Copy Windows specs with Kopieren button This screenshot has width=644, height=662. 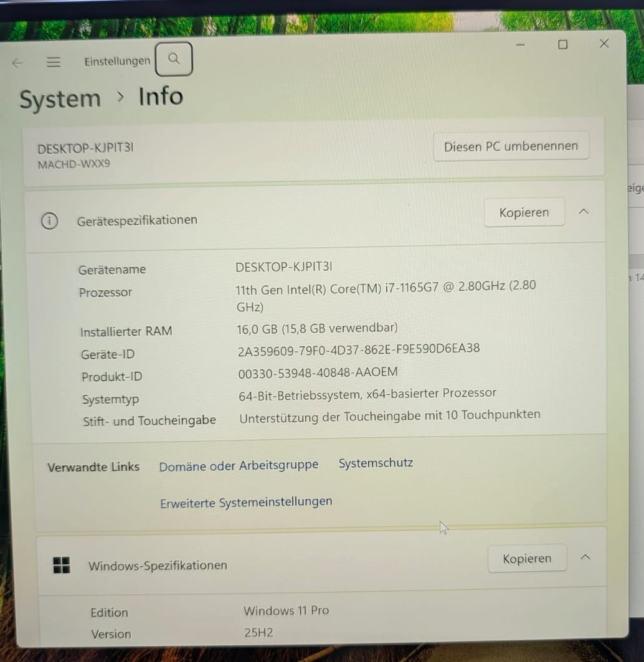click(x=527, y=559)
